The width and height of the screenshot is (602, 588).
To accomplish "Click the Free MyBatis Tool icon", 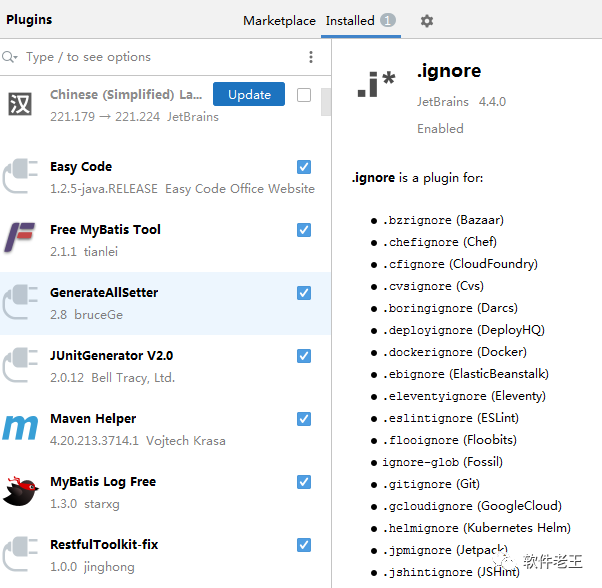I will (x=20, y=240).
